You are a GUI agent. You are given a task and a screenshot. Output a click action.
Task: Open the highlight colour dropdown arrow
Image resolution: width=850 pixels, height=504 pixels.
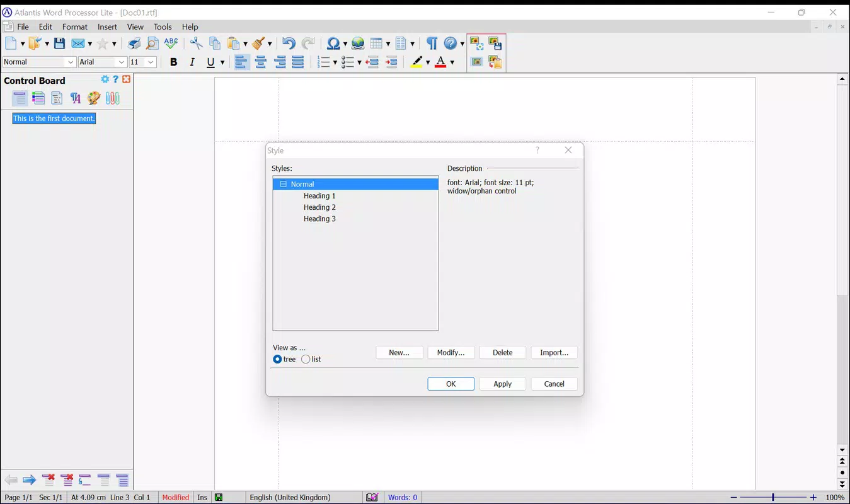point(428,62)
